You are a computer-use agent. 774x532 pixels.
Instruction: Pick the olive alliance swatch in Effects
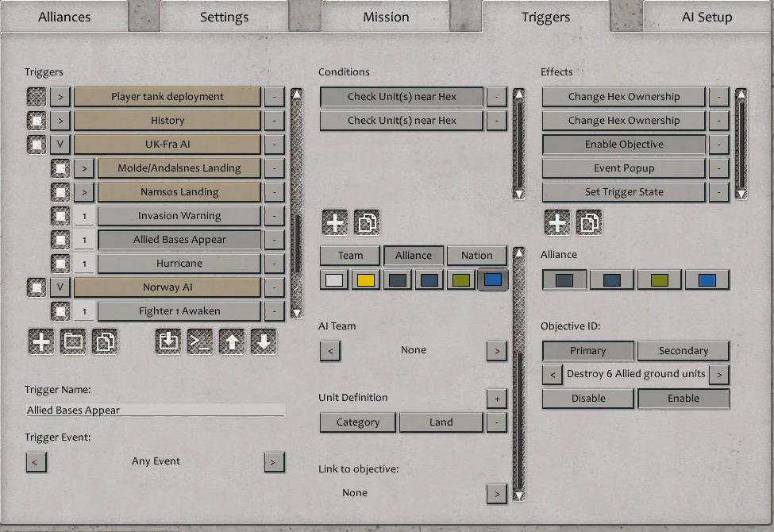coord(660,280)
